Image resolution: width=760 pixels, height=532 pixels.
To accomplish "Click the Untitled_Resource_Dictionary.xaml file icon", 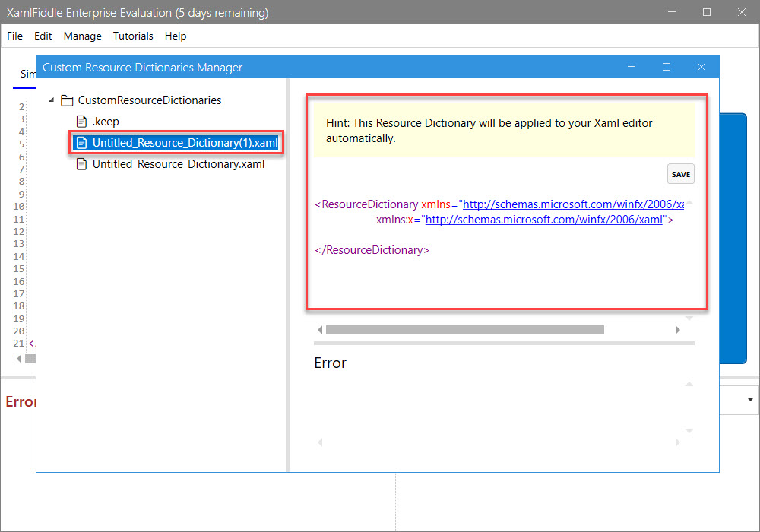I will [82, 164].
